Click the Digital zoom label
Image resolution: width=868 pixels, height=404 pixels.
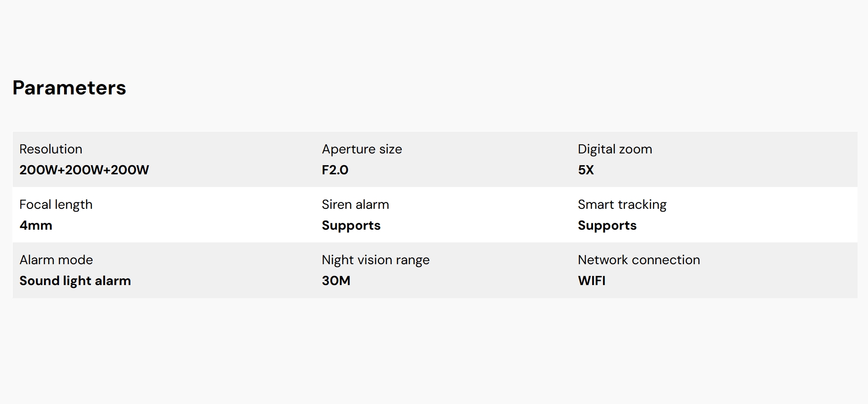(x=615, y=149)
